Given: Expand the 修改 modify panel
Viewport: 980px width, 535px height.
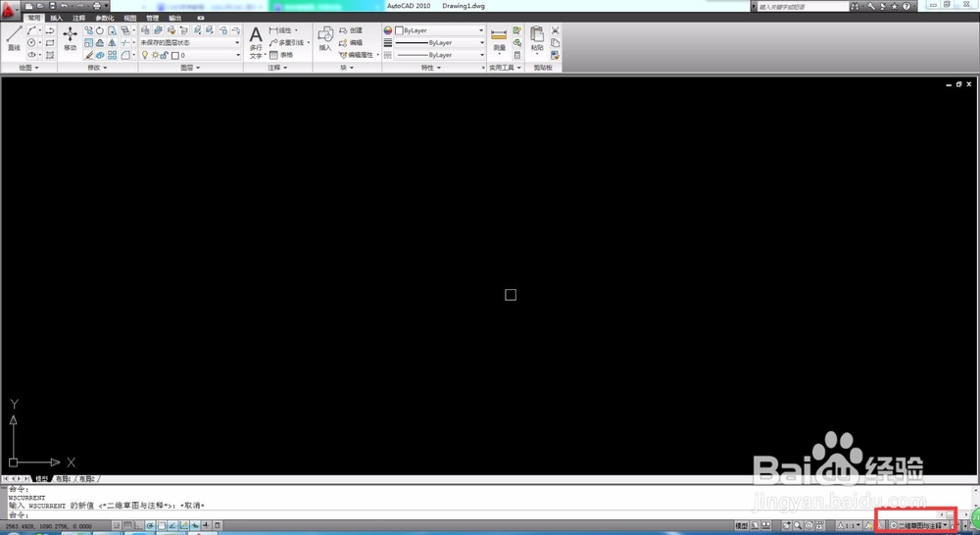Looking at the screenshot, I should click(x=97, y=68).
